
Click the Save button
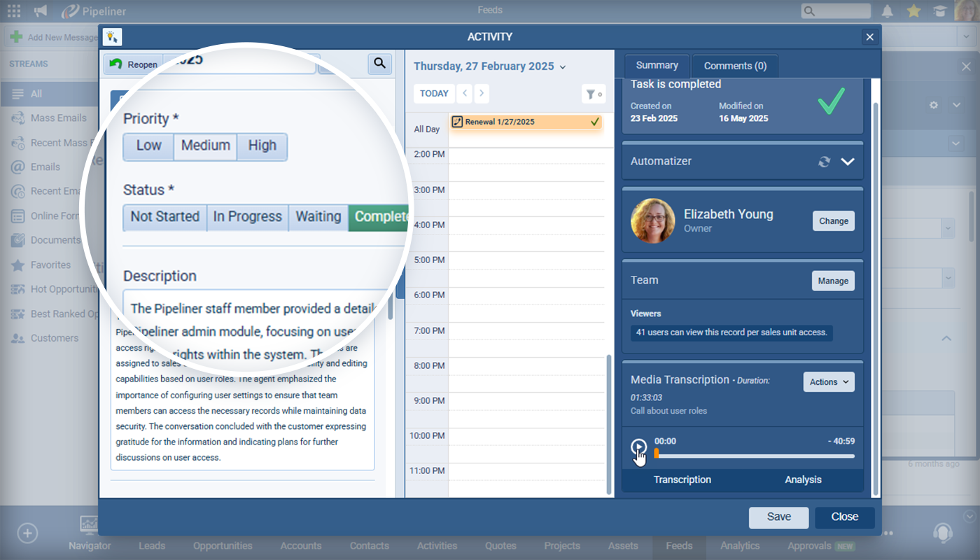778,517
